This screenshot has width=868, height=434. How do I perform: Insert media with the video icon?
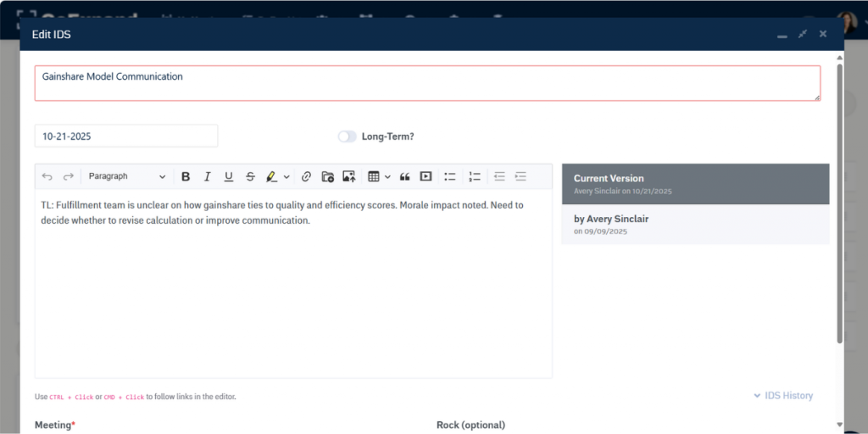point(426,176)
